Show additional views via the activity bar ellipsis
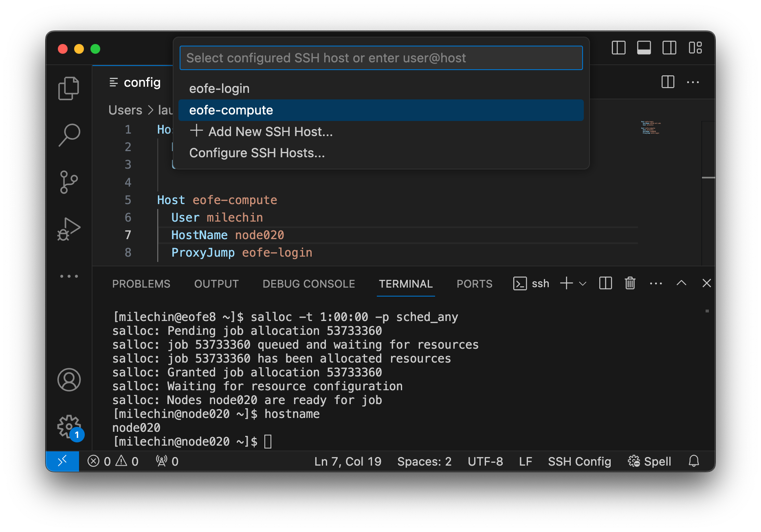The image size is (761, 532). coord(69,276)
